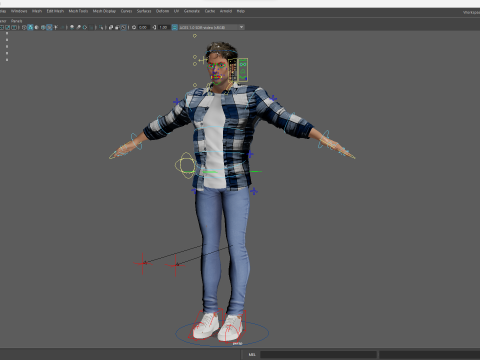
Task: Open the Surfaces menu
Action: tap(144, 11)
